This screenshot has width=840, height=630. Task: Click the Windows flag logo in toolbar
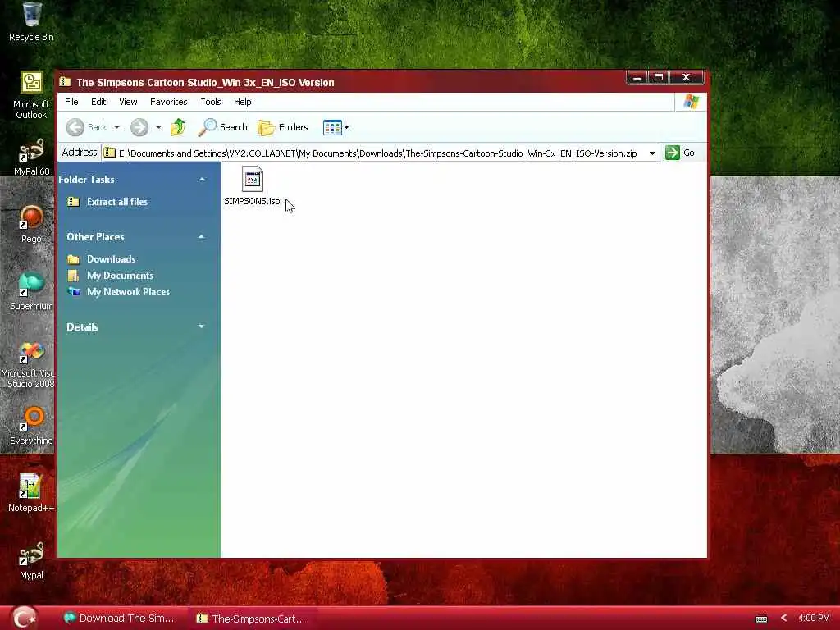(691, 102)
